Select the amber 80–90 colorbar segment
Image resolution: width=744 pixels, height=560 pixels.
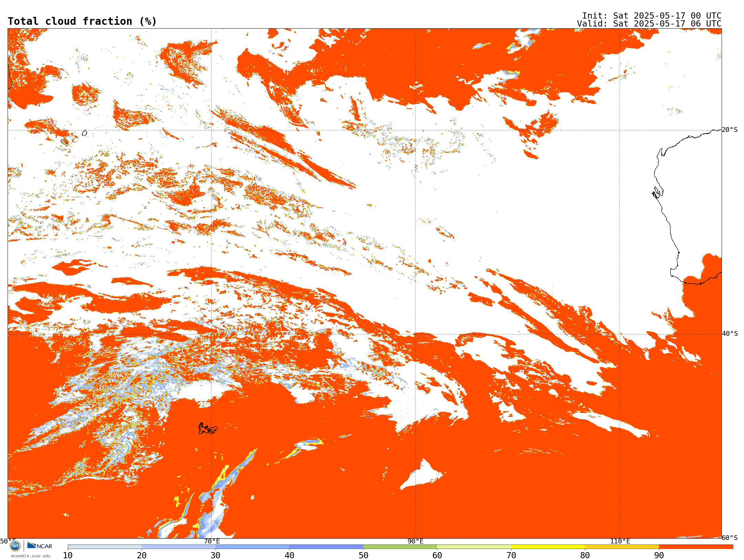[622, 547]
